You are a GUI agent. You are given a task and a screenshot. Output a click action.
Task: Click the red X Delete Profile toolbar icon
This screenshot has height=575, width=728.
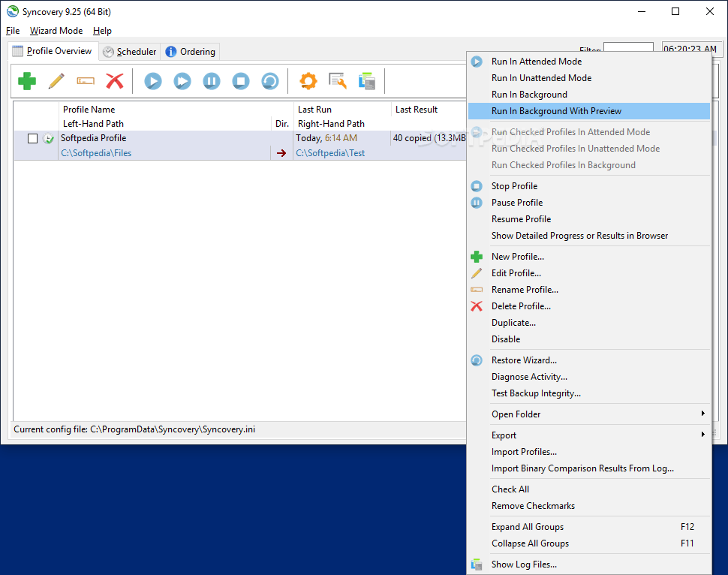[x=115, y=81]
